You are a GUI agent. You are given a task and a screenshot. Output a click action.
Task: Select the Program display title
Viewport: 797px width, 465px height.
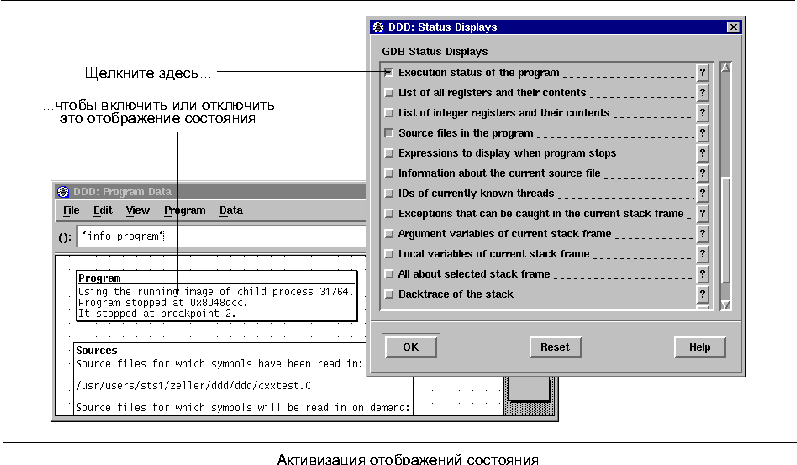click(x=99, y=278)
